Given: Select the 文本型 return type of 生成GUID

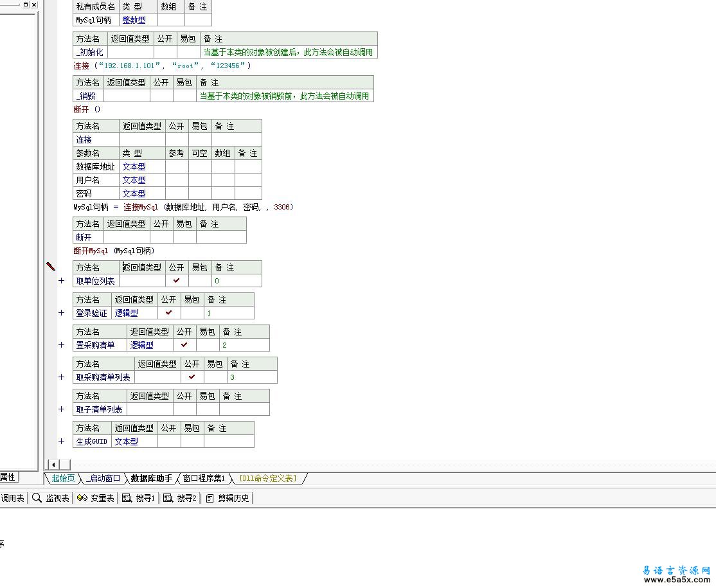Looking at the screenshot, I should pyautogui.click(x=135, y=441).
